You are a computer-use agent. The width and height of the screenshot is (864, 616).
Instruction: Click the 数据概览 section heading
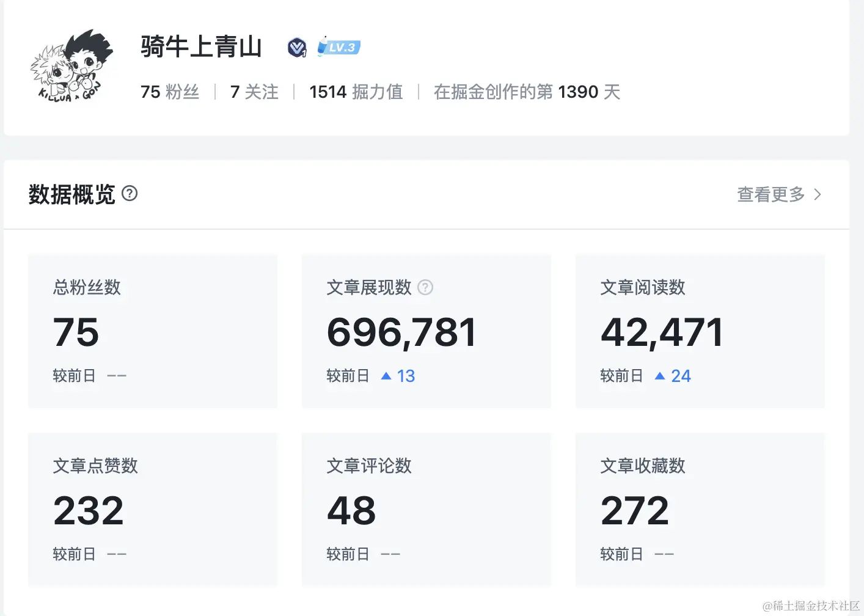pos(72,194)
